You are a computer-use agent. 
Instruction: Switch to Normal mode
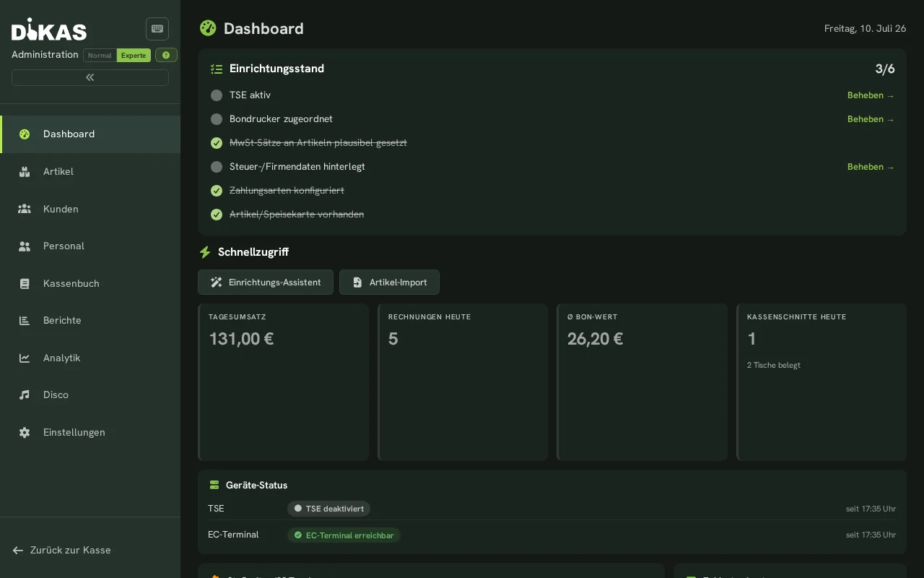[x=100, y=55]
